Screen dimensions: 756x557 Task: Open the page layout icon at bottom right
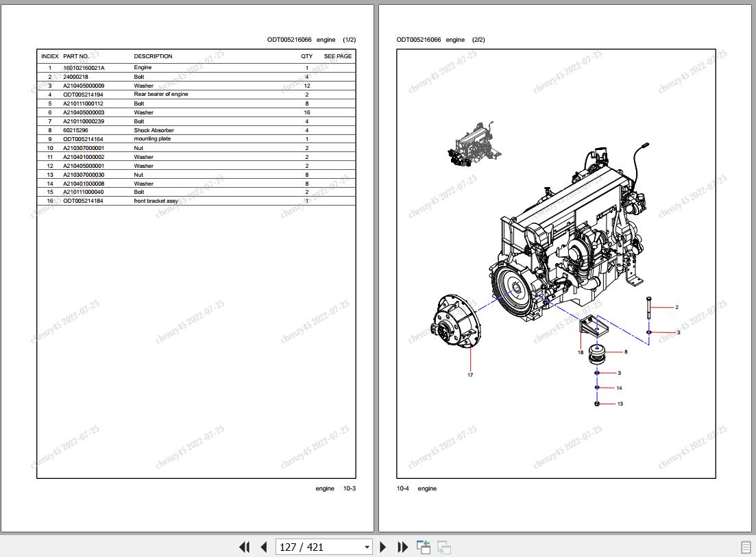pyautogui.click(x=746, y=547)
